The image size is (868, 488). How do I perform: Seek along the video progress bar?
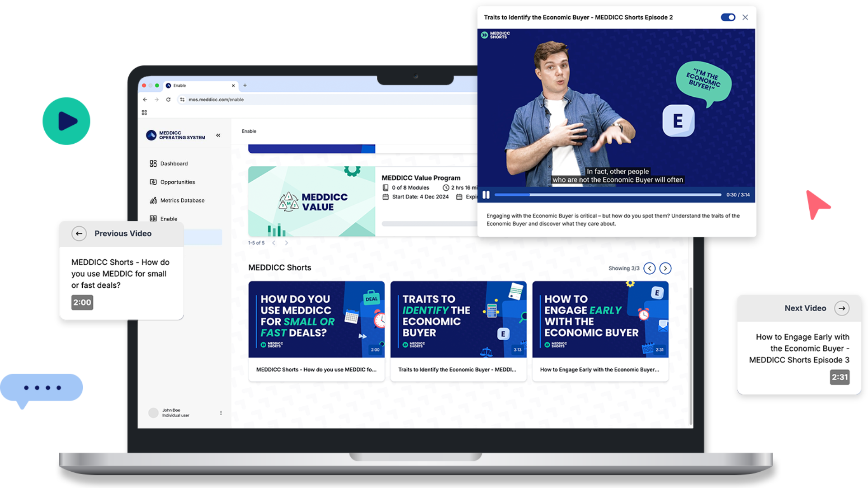pyautogui.click(x=608, y=195)
